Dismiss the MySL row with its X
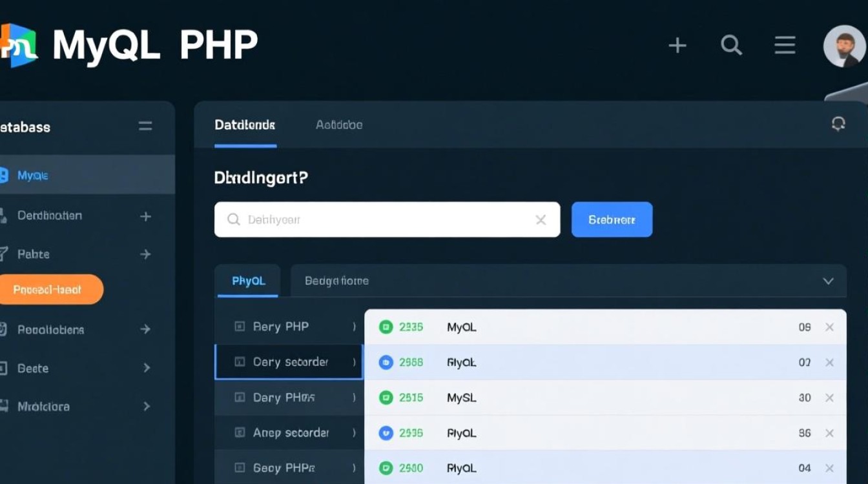 click(830, 398)
